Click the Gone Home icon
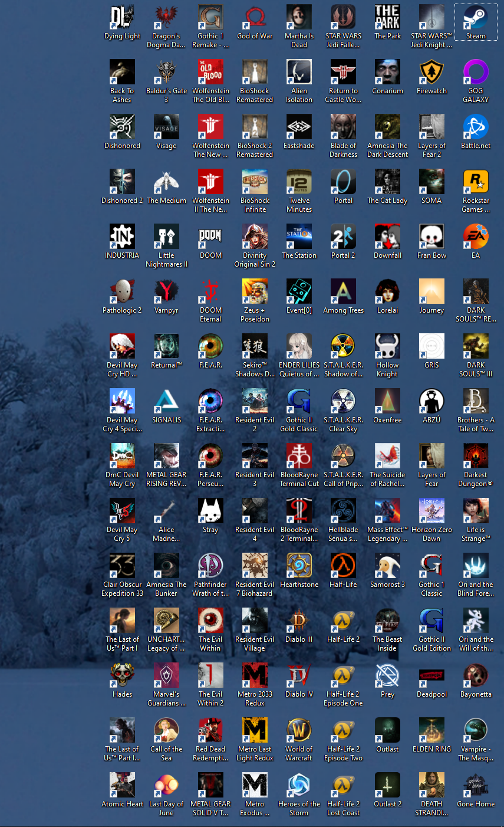The image size is (504, 827). (x=476, y=785)
